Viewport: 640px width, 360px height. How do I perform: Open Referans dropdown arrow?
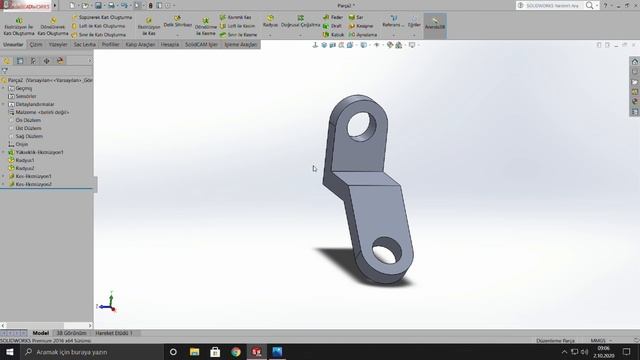pos(393,35)
